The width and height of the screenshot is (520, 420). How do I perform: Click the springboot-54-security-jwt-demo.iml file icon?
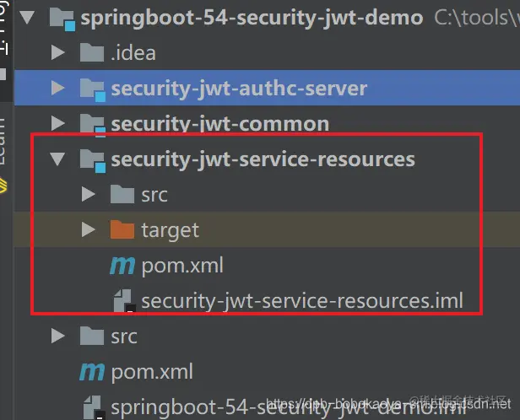pos(95,407)
